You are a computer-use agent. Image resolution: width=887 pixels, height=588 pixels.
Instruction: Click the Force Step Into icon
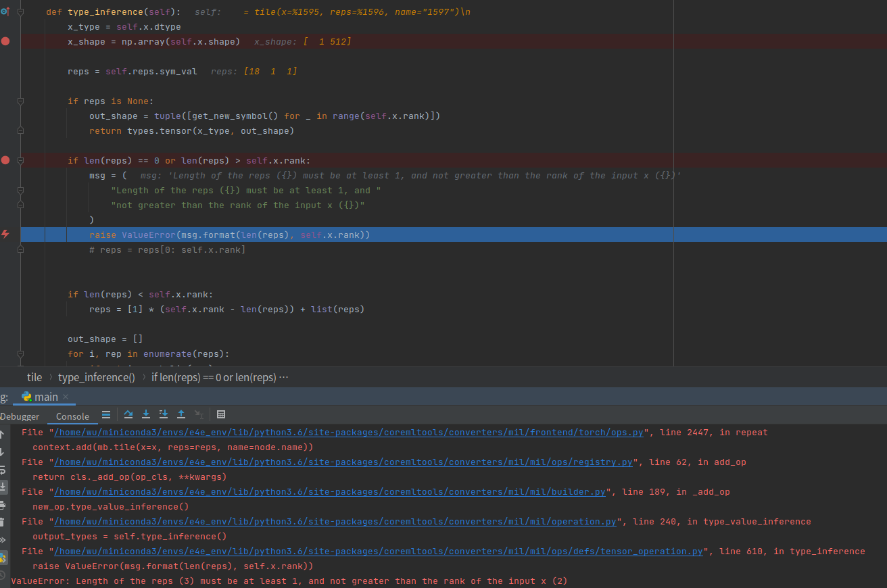pyautogui.click(x=163, y=414)
